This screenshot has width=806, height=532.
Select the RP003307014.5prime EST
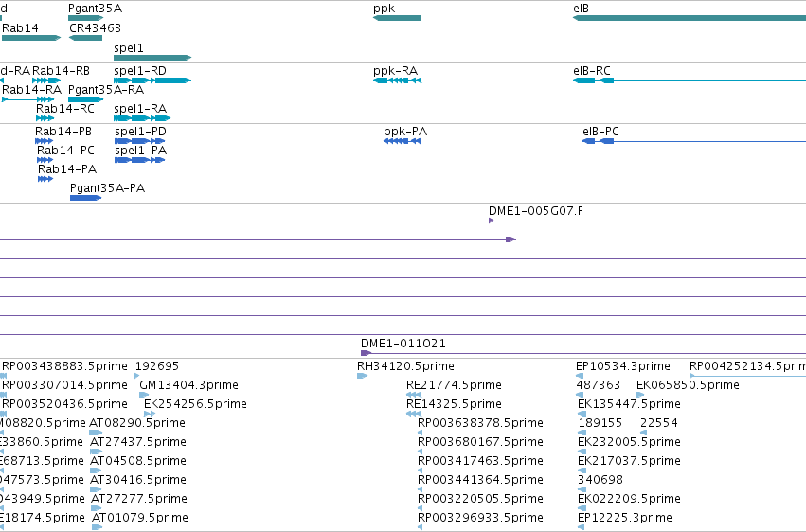3,395
